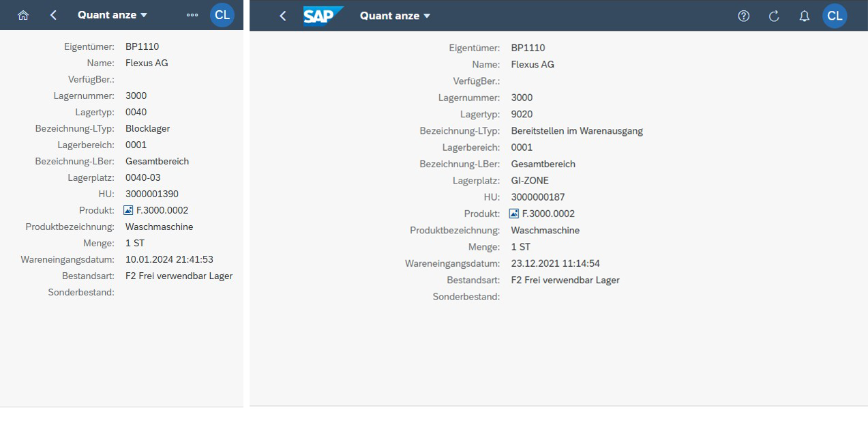Click product image icon beside F.3000.0002 on left
The width and height of the screenshot is (868, 436).
click(129, 210)
